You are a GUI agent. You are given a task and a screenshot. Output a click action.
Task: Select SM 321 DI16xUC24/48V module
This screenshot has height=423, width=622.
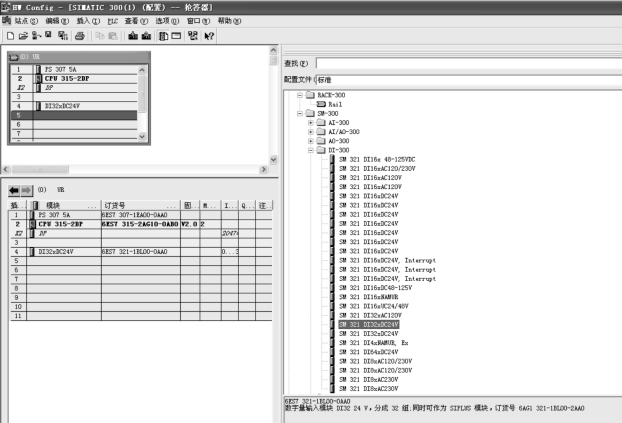click(374, 306)
